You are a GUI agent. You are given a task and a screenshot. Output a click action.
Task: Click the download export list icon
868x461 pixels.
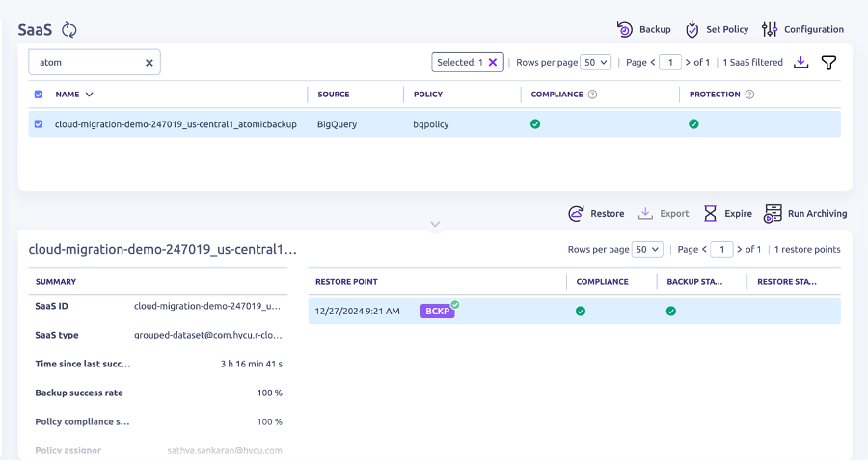[800, 62]
